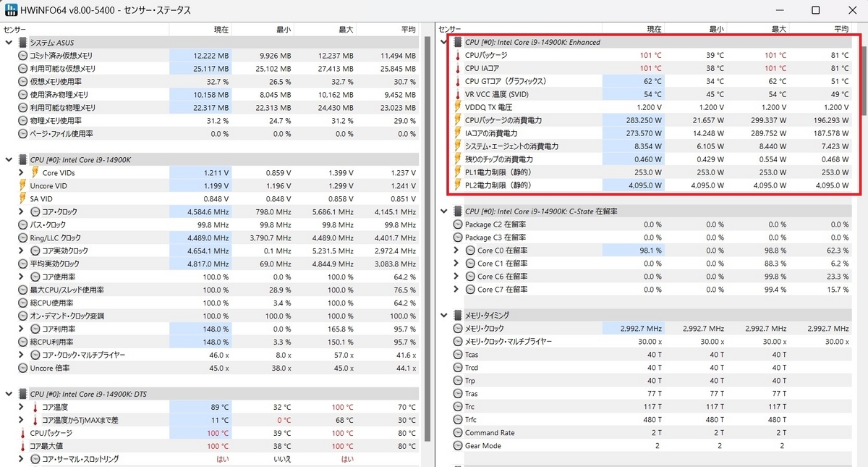Select the Ring/LLC クロック gauge icon
Screen dimensions: 868x467
[x=23, y=238]
